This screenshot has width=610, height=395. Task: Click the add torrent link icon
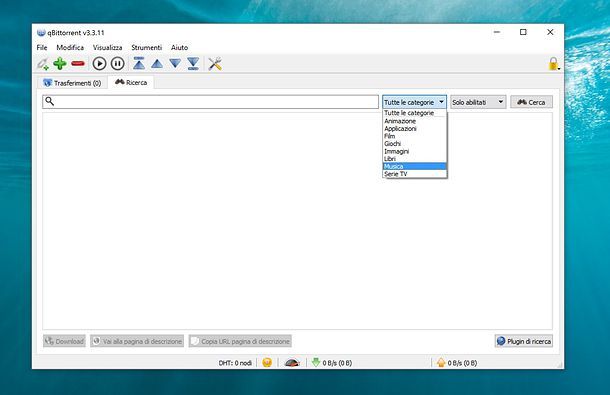[42, 64]
